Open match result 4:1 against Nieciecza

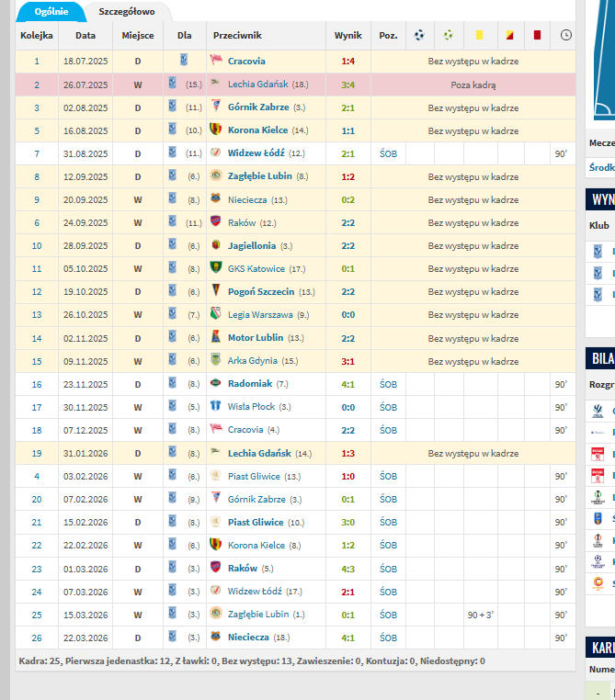pyautogui.click(x=347, y=638)
